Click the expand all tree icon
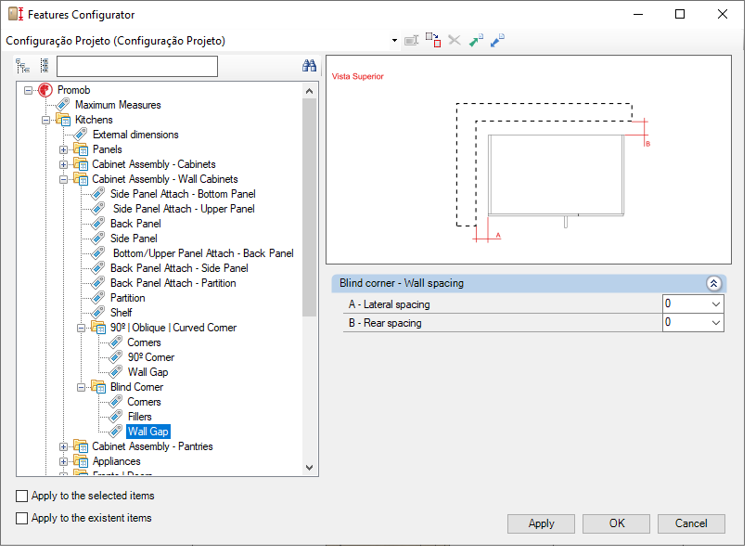Image resolution: width=756 pixels, height=555 pixels. pyautogui.click(x=22, y=66)
